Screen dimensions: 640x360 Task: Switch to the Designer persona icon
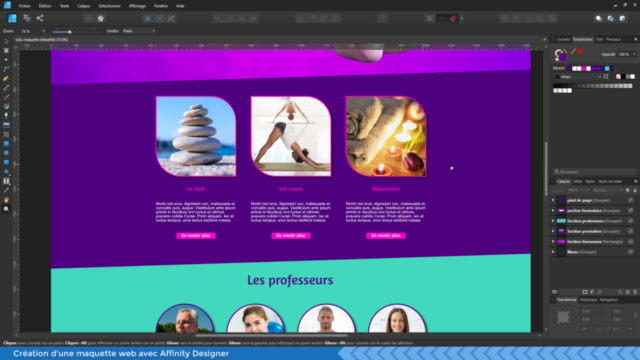point(12,18)
